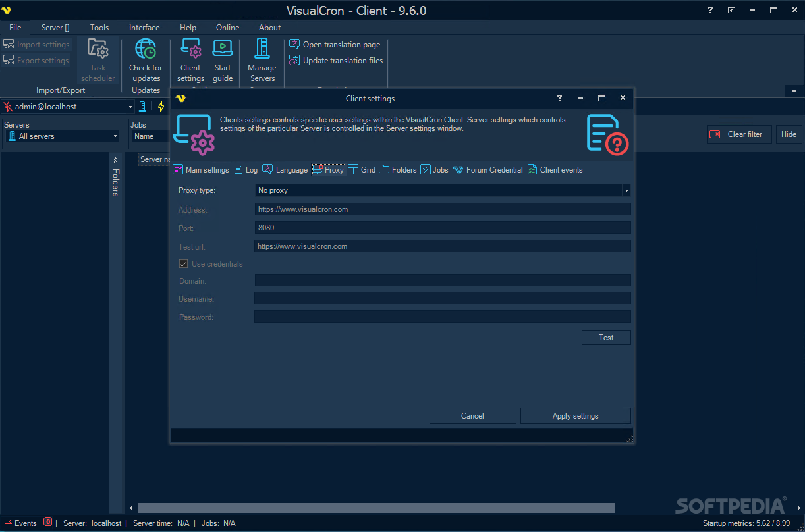Open the Online ribbon tab
Viewport: 805px width, 532px height.
pos(228,28)
